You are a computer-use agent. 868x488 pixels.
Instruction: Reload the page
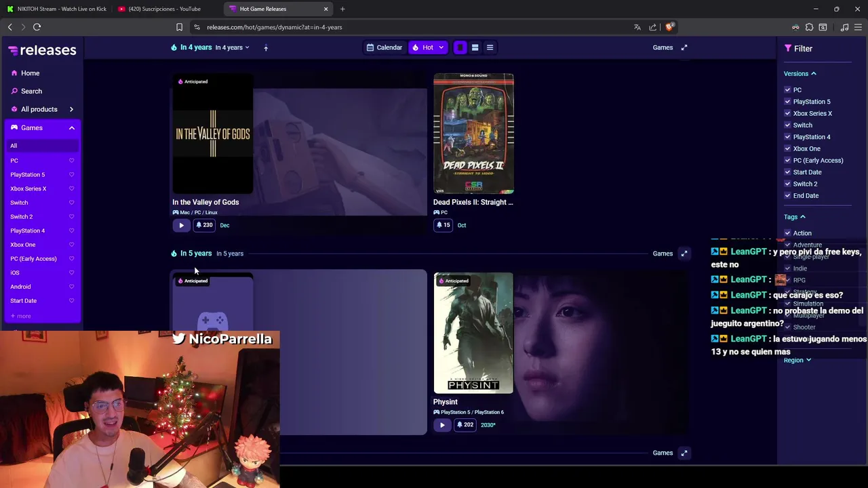click(37, 27)
